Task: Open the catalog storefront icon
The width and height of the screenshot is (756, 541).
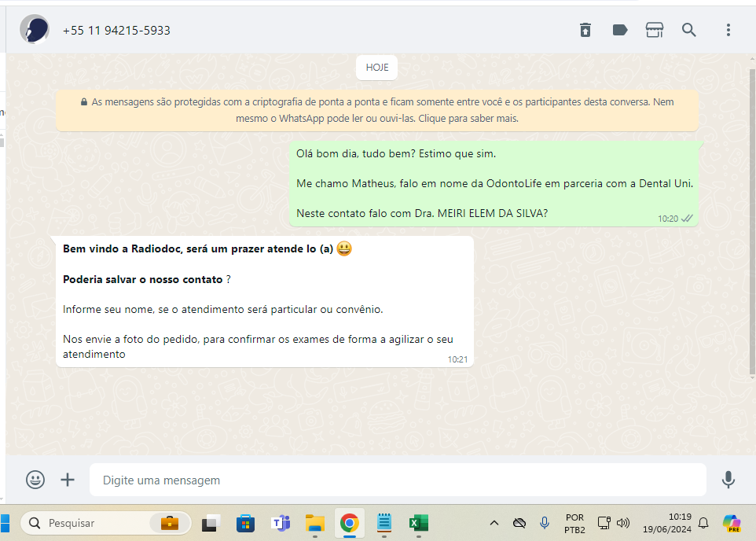Action: coord(655,30)
